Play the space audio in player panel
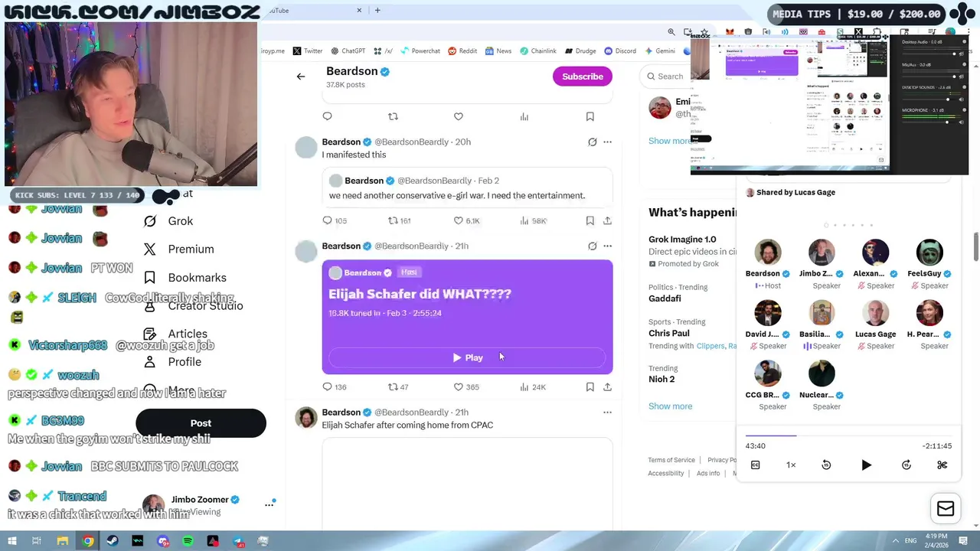The height and width of the screenshot is (551, 980). coord(866,465)
